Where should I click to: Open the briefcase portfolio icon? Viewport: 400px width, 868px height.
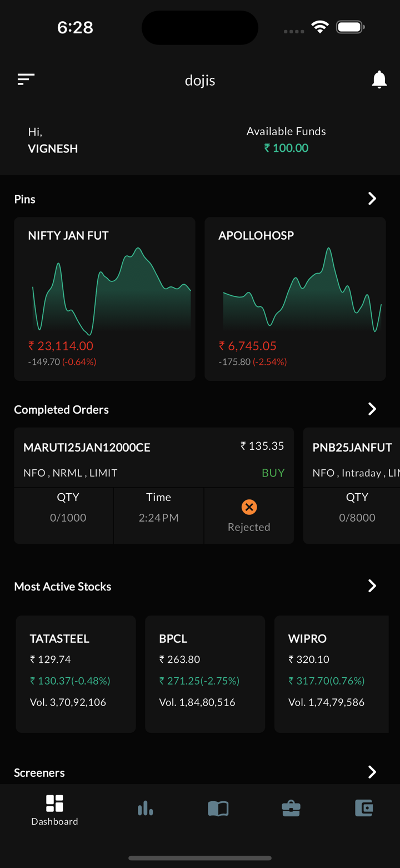coord(291,808)
